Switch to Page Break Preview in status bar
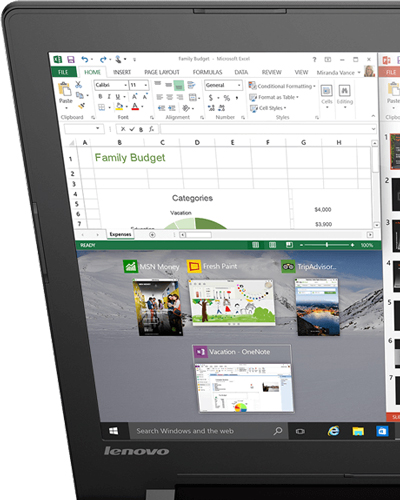 289,245
